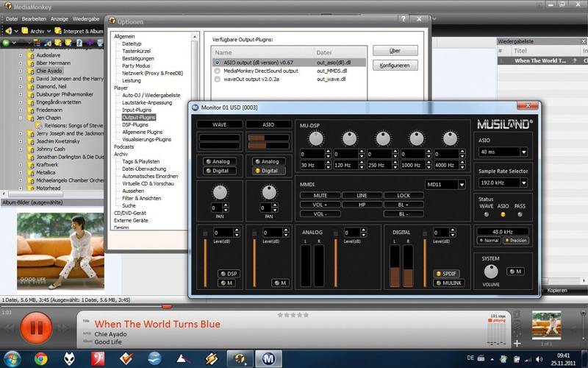This screenshot has height=368, width=588.
Task: Open Wiedergabe menu
Action: tap(86, 19)
